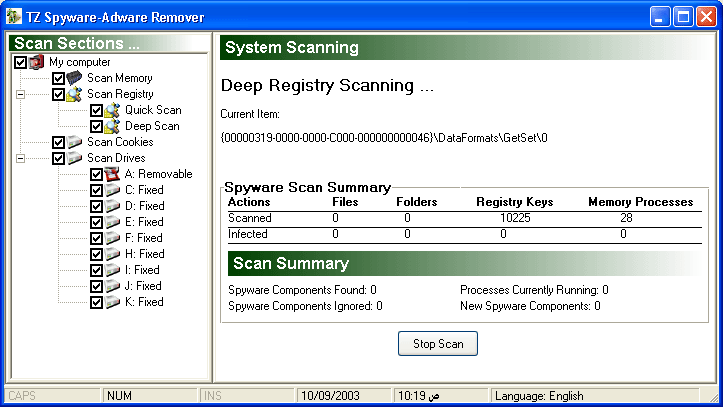Click the NUM status bar indicator

[x=119, y=396]
